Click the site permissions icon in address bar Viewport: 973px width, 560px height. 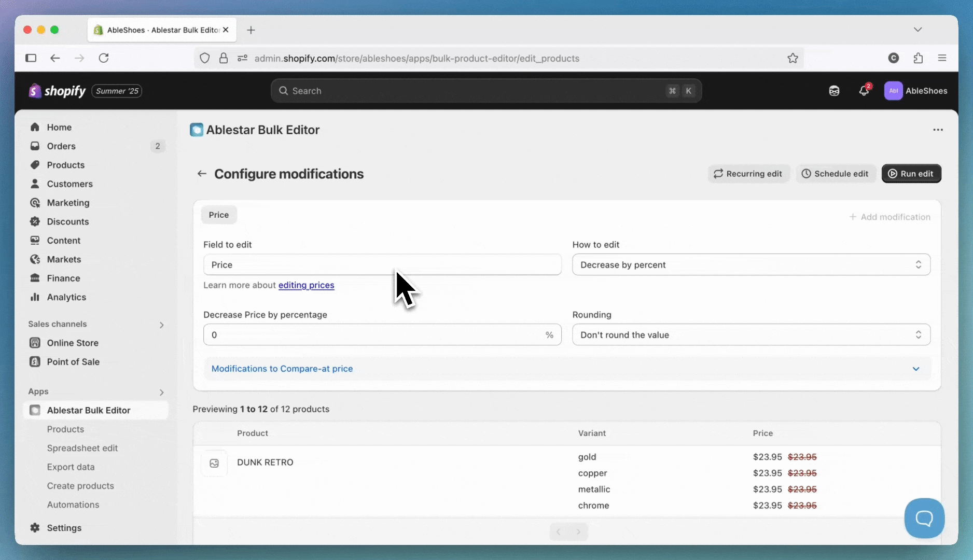(242, 58)
